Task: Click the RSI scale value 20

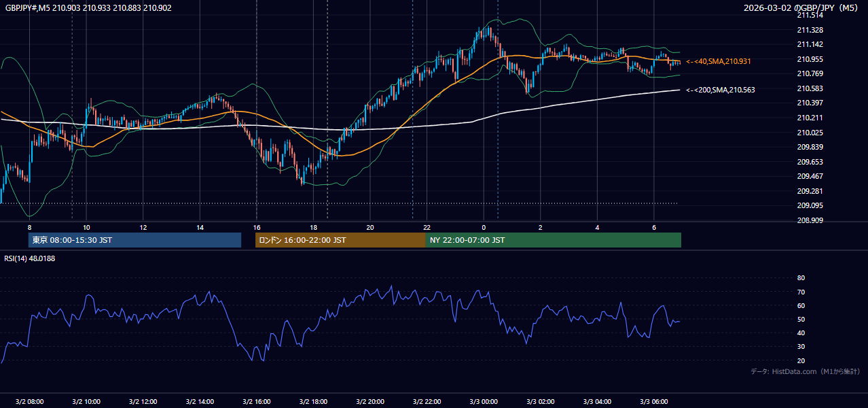Action: point(801,360)
